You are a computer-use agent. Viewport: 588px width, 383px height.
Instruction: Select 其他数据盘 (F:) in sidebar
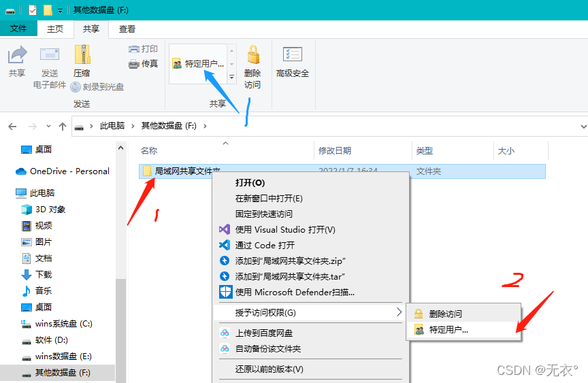coord(57,373)
